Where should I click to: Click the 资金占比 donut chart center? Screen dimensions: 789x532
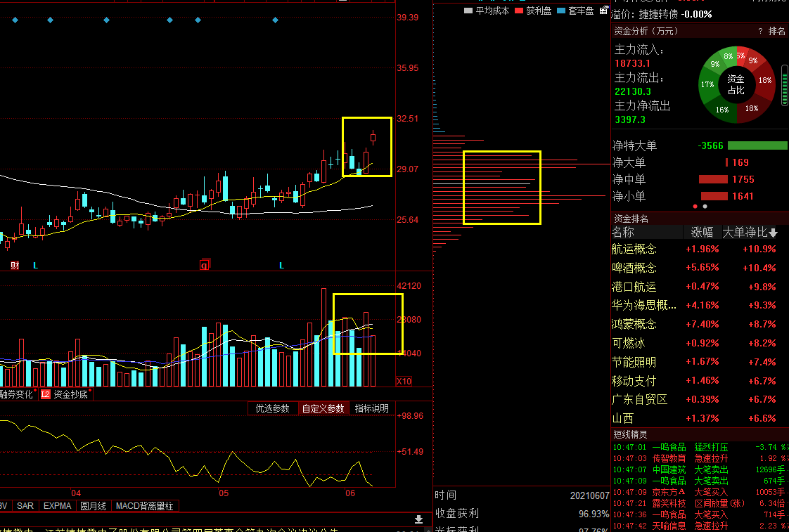(736, 84)
